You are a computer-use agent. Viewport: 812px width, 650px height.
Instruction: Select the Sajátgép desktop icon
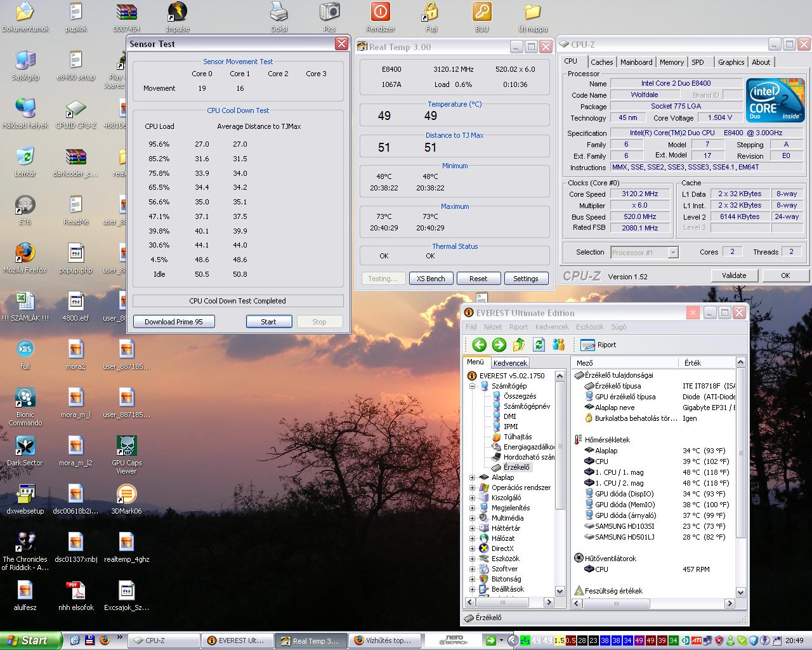(x=25, y=65)
